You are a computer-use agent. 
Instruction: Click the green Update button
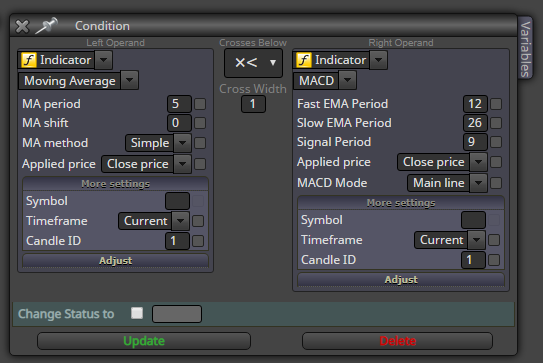tap(144, 341)
